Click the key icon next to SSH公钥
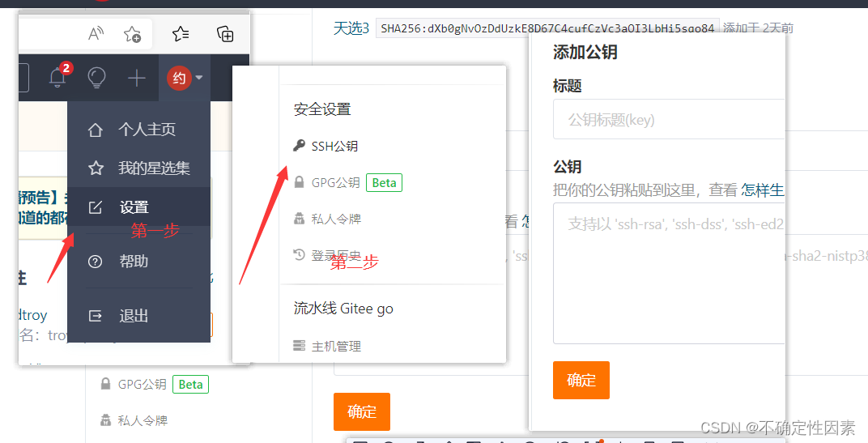The height and width of the screenshot is (443, 868). tap(299, 146)
